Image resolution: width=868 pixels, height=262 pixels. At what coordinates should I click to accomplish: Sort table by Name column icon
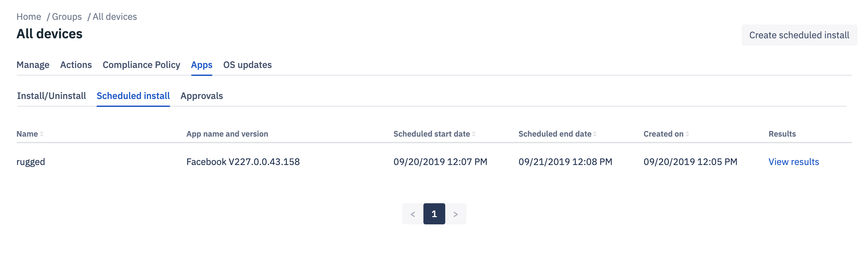tap(42, 134)
